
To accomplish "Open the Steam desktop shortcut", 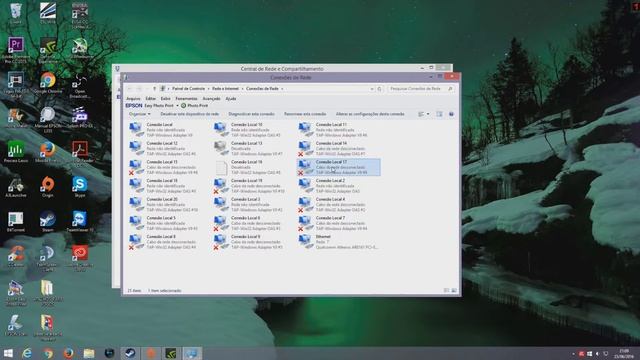I will click(x=48, y=222).
